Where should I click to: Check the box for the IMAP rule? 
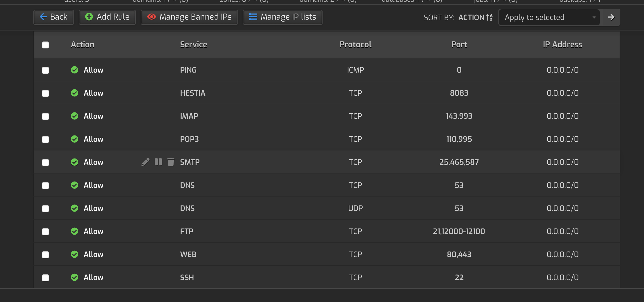coord(45,116)
